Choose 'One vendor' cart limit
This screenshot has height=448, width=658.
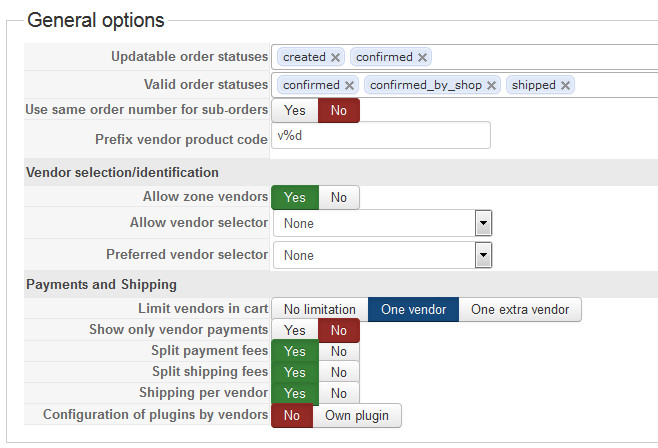[413, 310]
